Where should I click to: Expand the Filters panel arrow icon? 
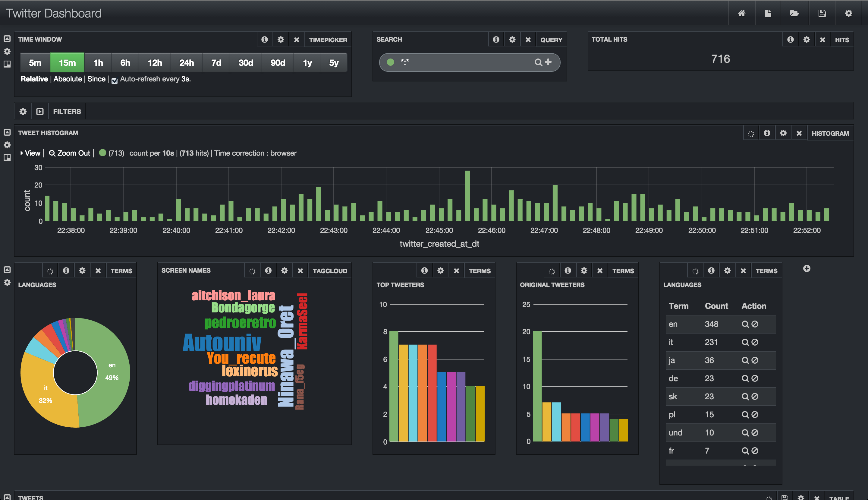coord(40,111)
